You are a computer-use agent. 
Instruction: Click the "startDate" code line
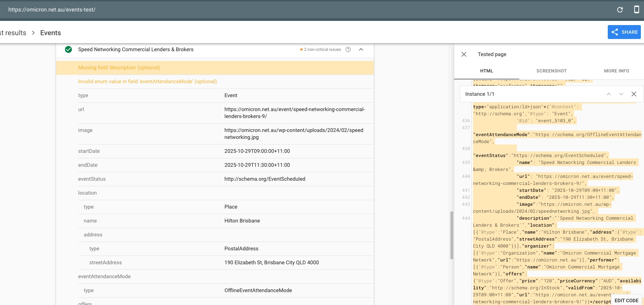(568, 190)
